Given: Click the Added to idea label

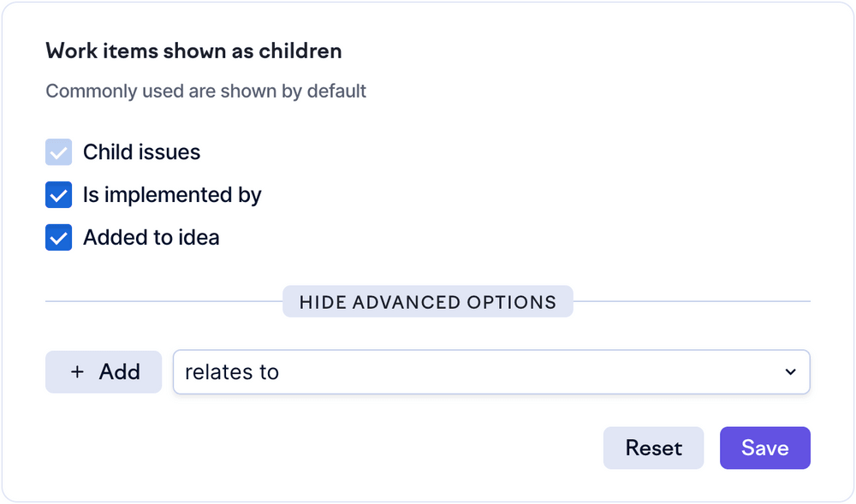Looking at the screenshot, I should (x=151, y=238).
